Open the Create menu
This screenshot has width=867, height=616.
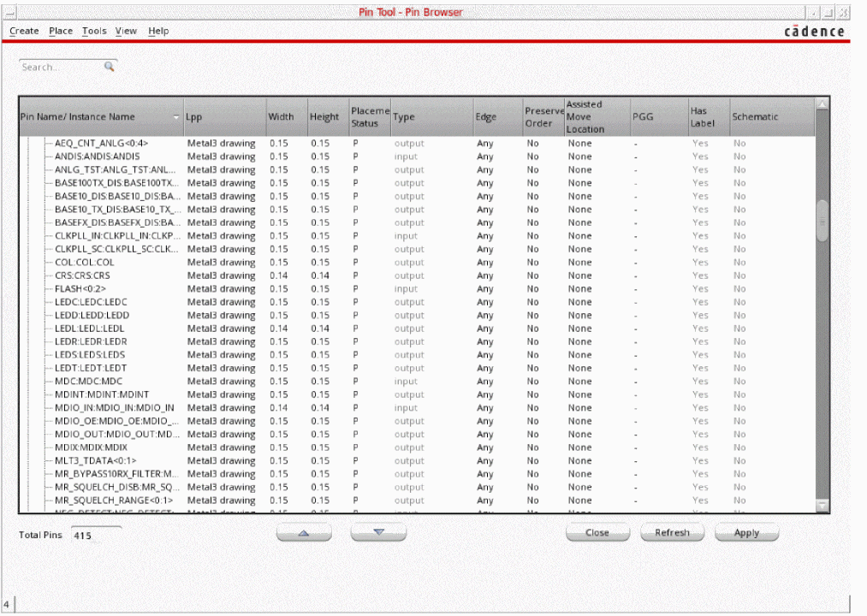click(x=24, y=31)
